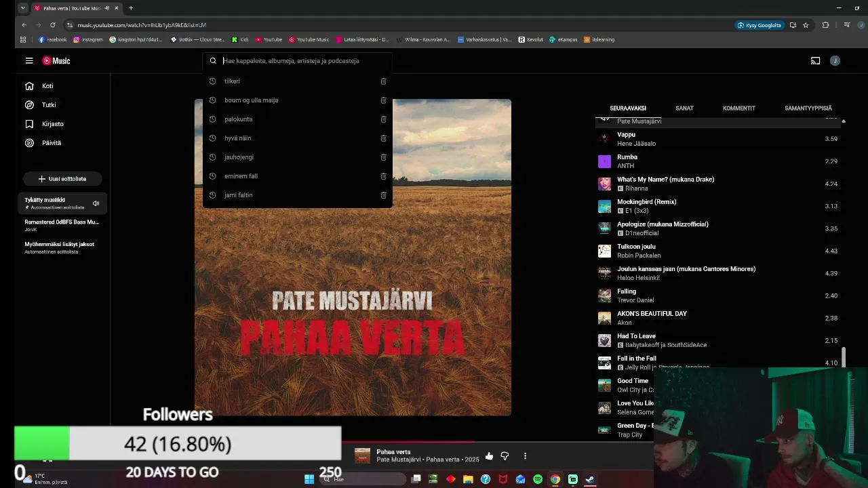Reload the page in Chrome
Screen dimensions: 868x488
coord(52,25)
